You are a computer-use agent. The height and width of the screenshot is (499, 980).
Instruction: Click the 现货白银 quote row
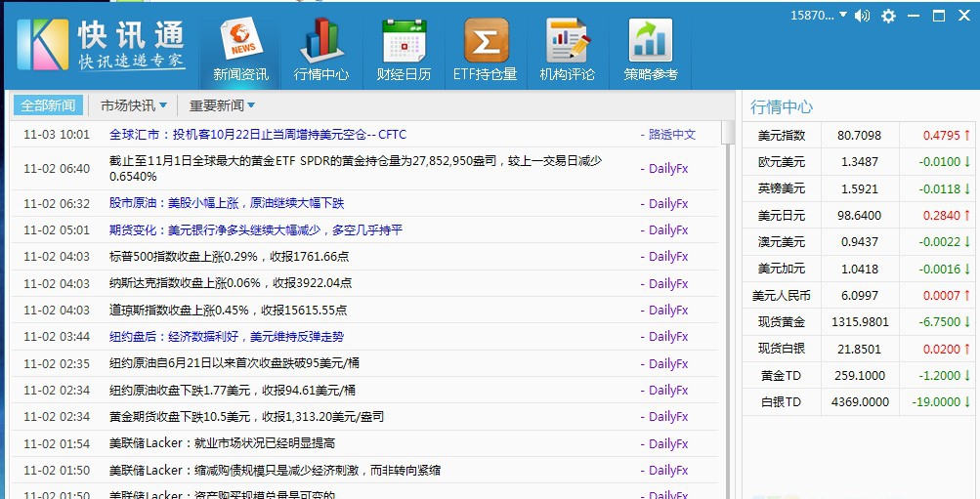pos(859,350)
